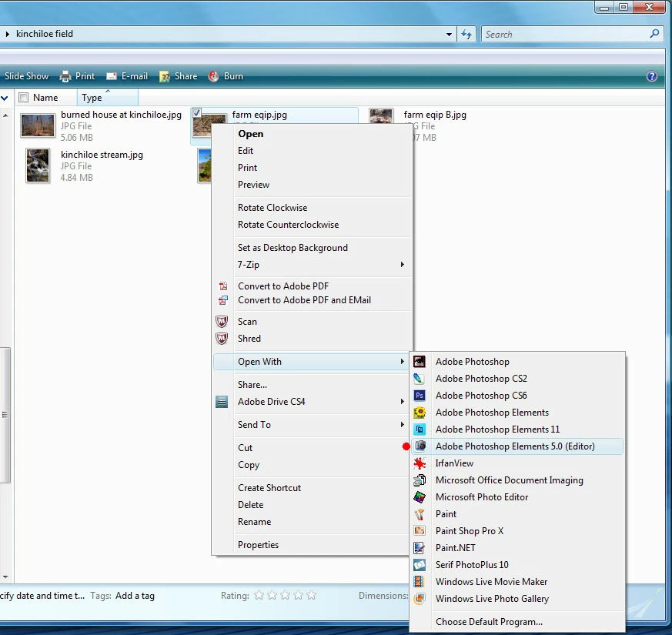
Task: Click the Convert to Adobe PDF icon
Action: [x=223, y=286]
